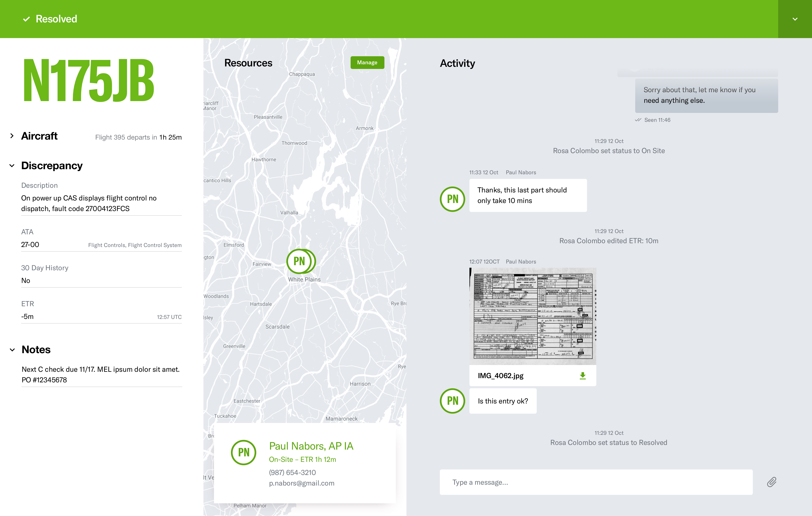Expand the Aircraft section
This screenshot has width=812, height=516.
pos(12,136)
